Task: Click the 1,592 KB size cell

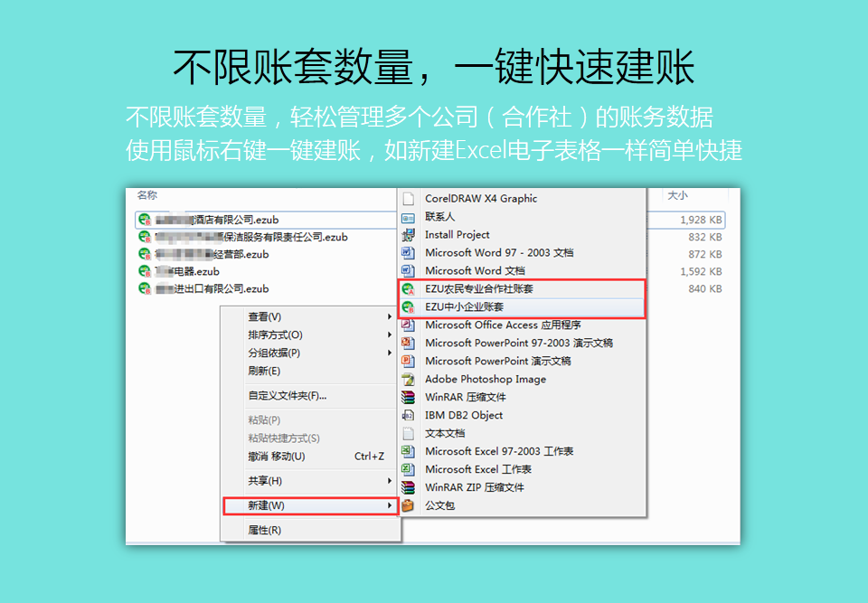Action: click(701, 271)
